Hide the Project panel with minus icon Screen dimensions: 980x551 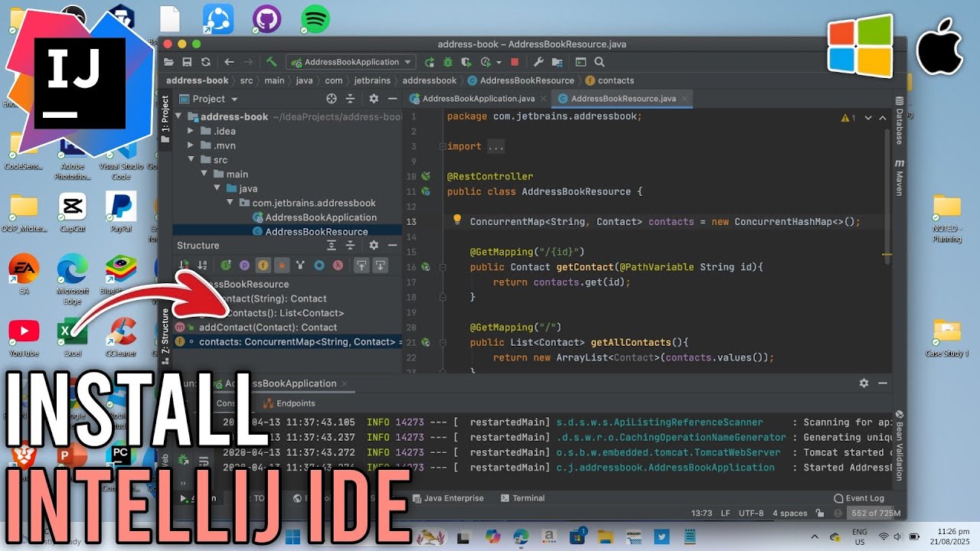392,99
